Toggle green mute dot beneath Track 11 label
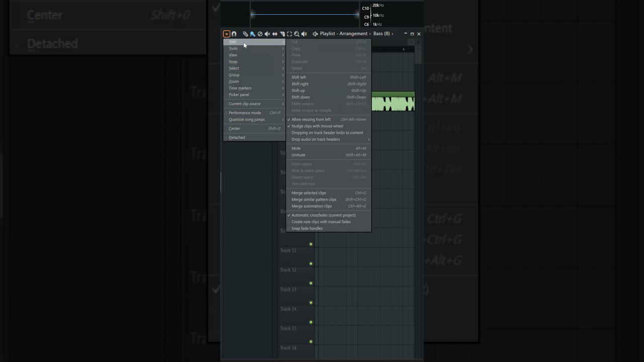The image size is (644, 362). [x=311, y=263]
